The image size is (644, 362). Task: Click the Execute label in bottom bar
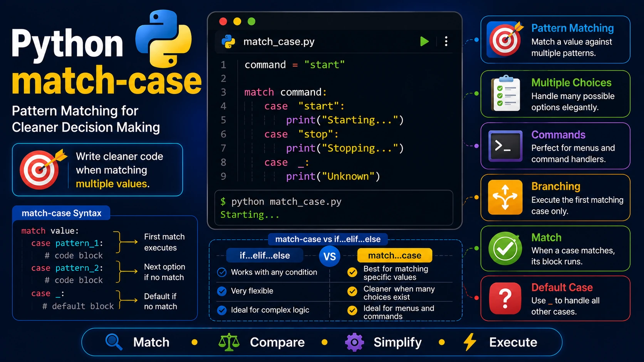point(513,342)
